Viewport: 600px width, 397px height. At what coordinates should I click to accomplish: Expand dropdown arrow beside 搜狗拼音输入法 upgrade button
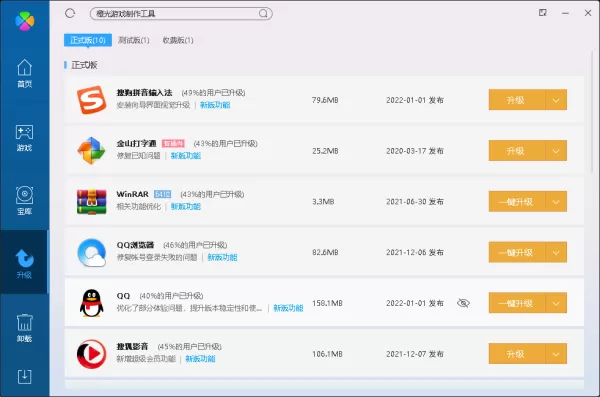click(x=556, y=100)
